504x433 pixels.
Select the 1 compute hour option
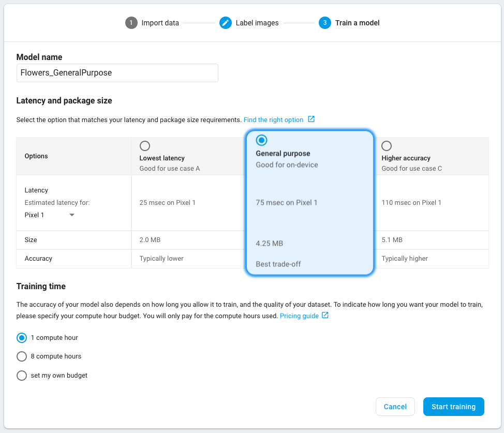(x=22, y=338)
